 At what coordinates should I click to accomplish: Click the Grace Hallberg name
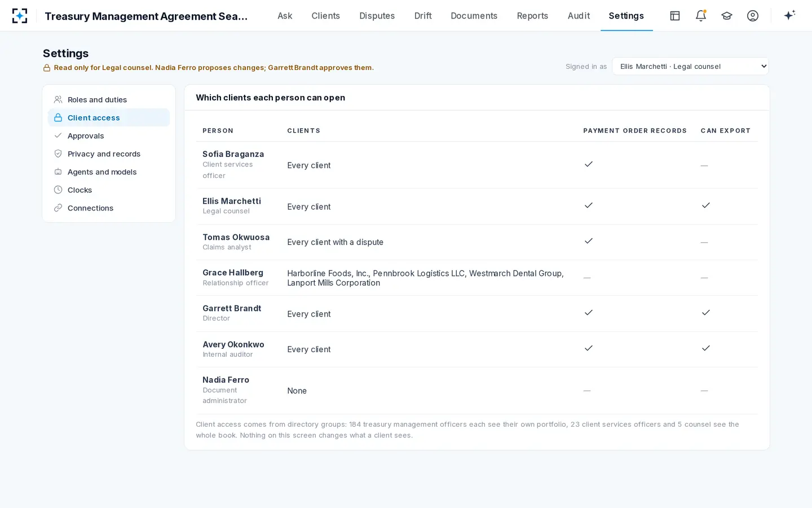pyautogui.click(x=233, y=273)
